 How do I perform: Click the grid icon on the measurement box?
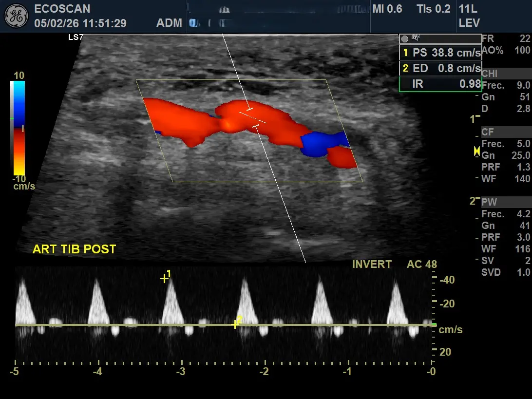click(416, 38)
